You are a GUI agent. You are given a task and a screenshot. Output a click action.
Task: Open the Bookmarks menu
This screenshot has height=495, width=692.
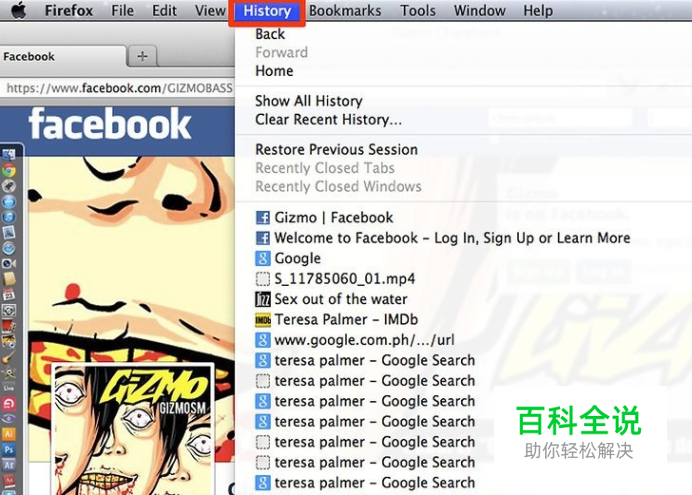pyautogui.click(x=345, y=10)
